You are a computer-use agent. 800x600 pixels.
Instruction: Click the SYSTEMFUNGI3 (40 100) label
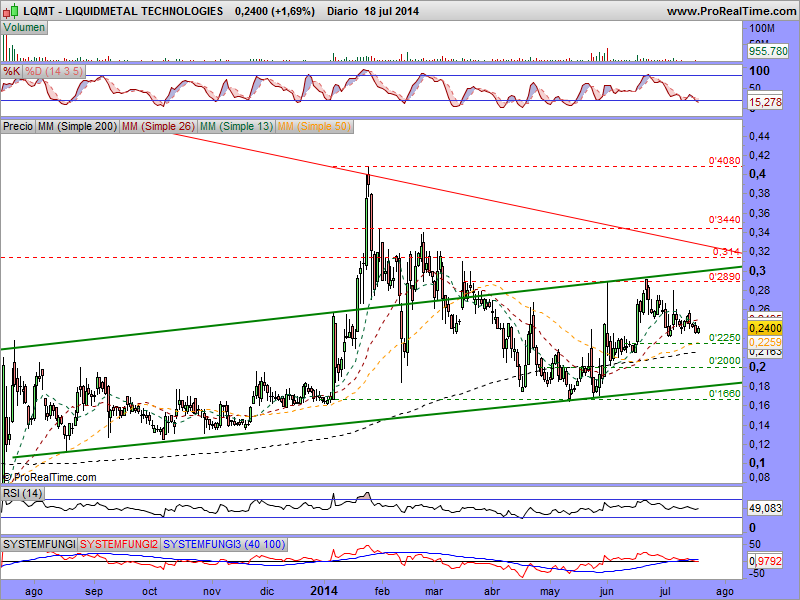(x=224, y=544)
